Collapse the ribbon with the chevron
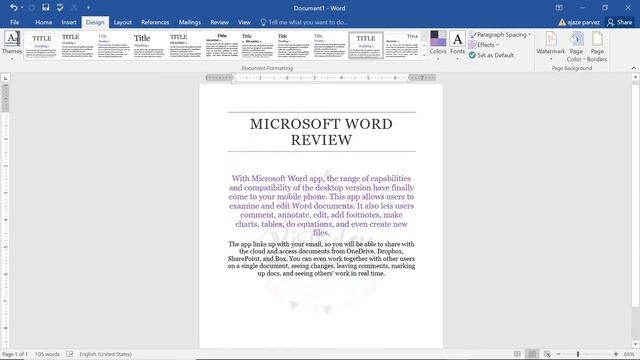The height and width of the screenshot is (360, 640). 634,68
